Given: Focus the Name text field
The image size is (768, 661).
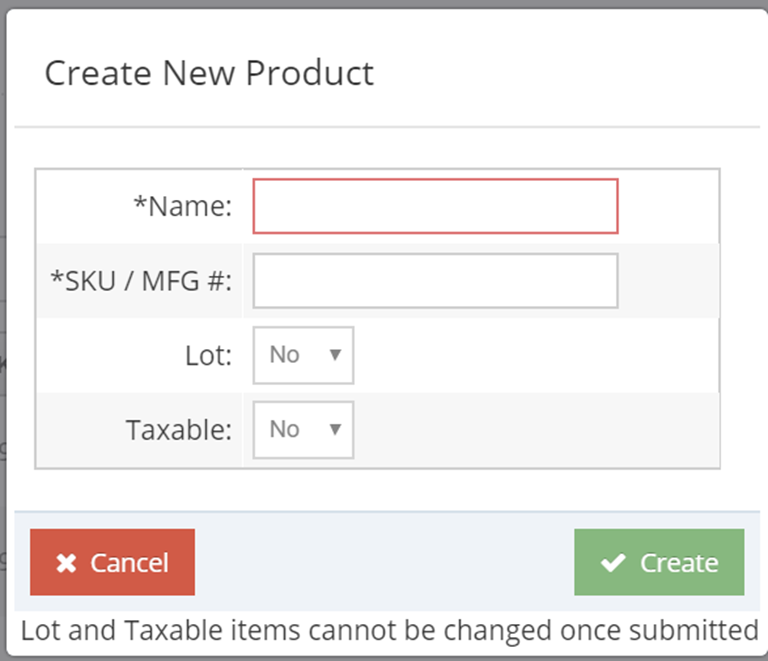Looking at the screenshot, I should (x=435, y=206).
